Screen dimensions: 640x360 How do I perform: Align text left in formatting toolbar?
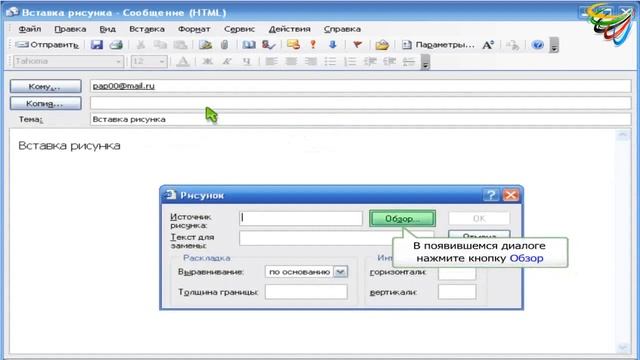271,62
